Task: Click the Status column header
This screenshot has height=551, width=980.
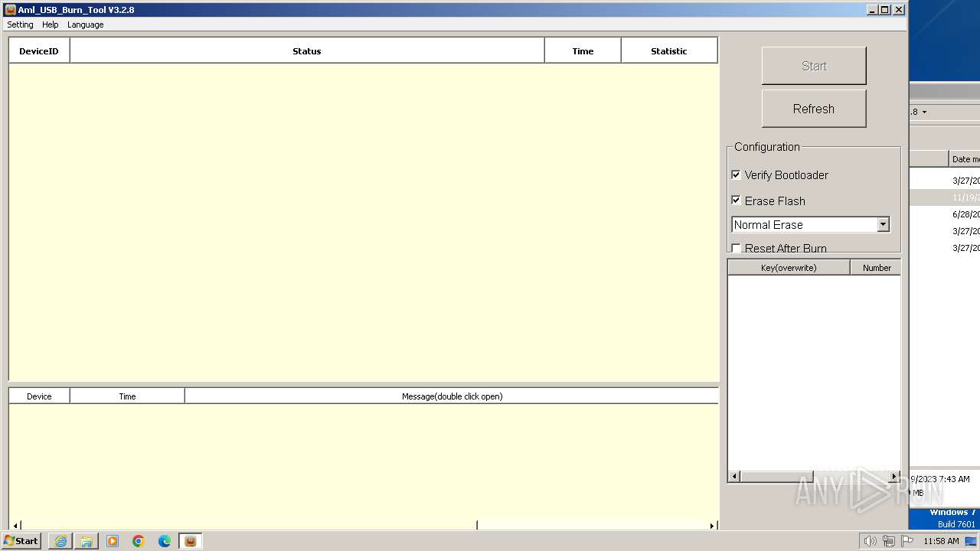Action: tap(307, 51)
